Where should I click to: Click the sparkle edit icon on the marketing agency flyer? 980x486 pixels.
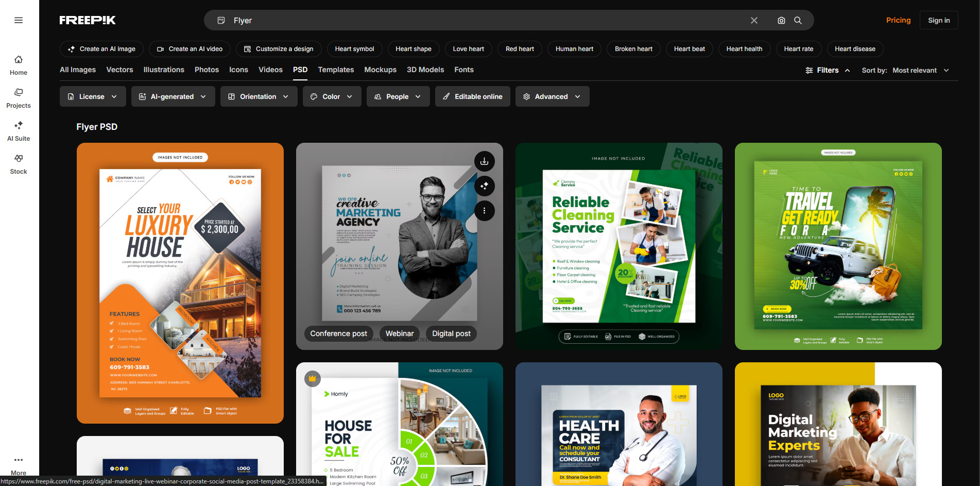click(x=484, y=186)
